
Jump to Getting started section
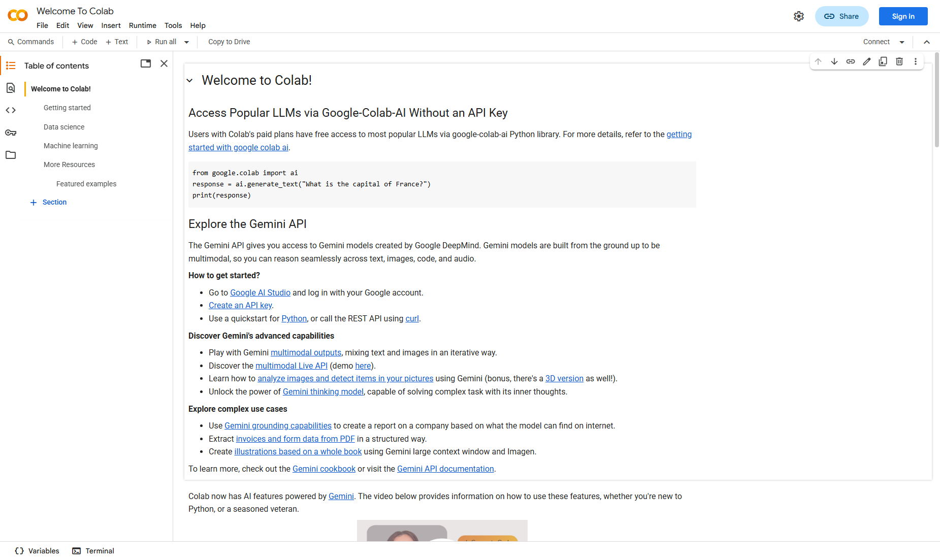coord(67,108)
